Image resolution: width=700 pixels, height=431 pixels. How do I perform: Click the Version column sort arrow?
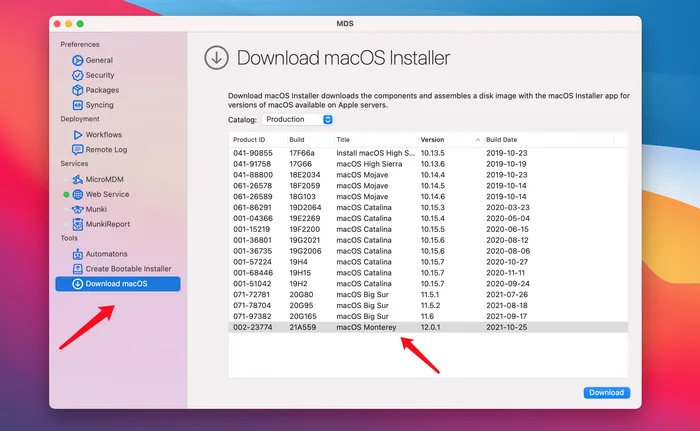coord(478,140)
